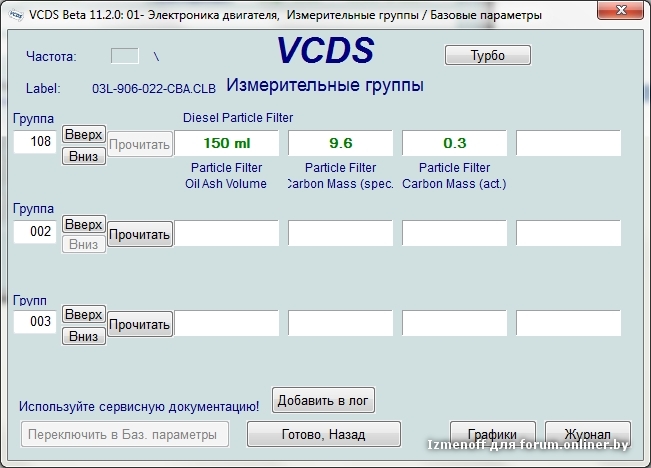The image size is (651, 468).
Task: Click Вниз for group 003
Action: coord(84,336)
